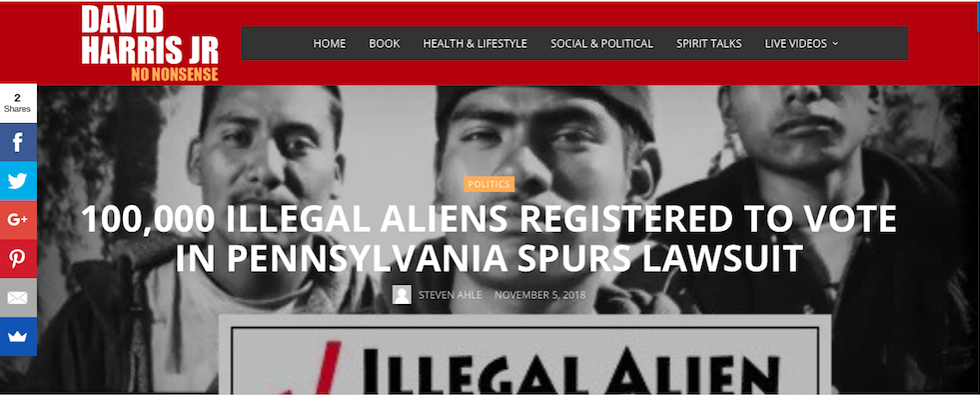980x407 pixels.
Task: Share article on Twitter
Action: click(18, 181)
